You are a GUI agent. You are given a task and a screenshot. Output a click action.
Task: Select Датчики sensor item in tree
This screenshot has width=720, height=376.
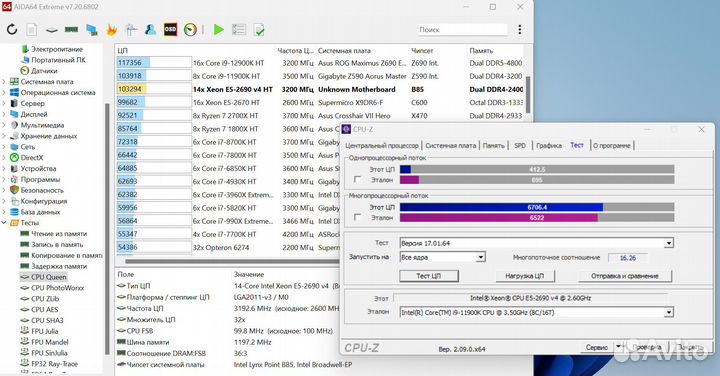pyautogui.click(x=44, y=71)
